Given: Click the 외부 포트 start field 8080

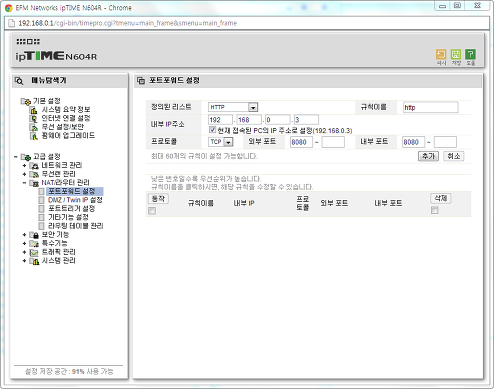Looking at the screenshot, I should pyautogui.click(x=301, y=142).
